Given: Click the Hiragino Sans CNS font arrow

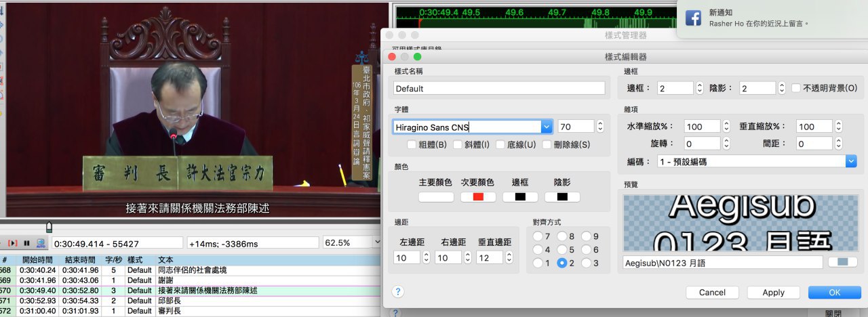Looking at the screenshot, I should [547, 127].
